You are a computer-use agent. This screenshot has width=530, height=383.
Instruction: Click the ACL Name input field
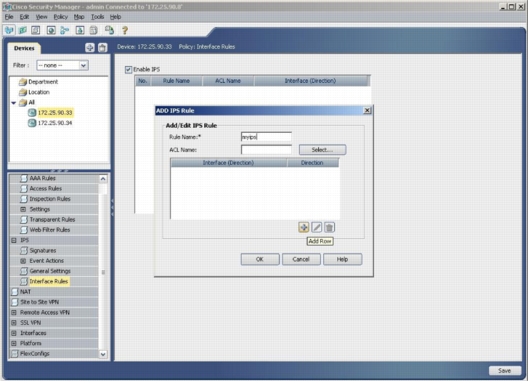click(266, 150)
